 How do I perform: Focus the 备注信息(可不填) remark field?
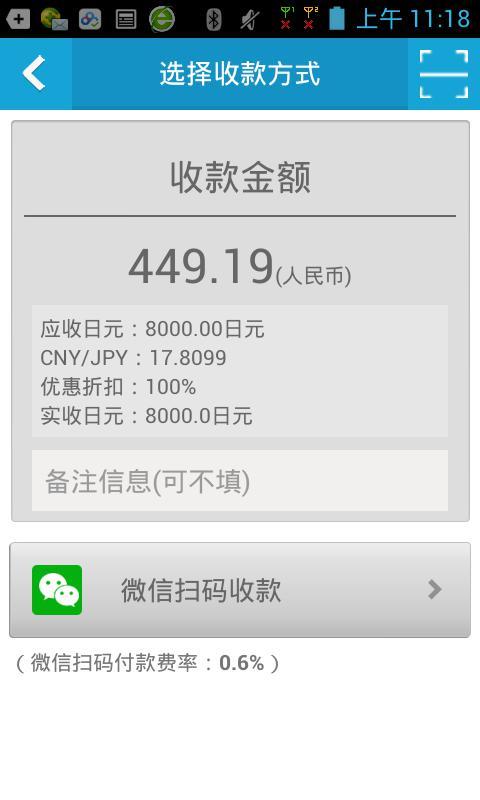pyautogui.click(x=240, y=481)
